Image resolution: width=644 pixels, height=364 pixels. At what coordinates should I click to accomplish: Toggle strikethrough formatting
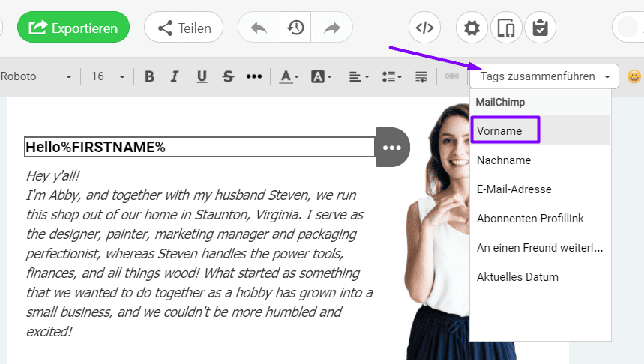(228, 76)
